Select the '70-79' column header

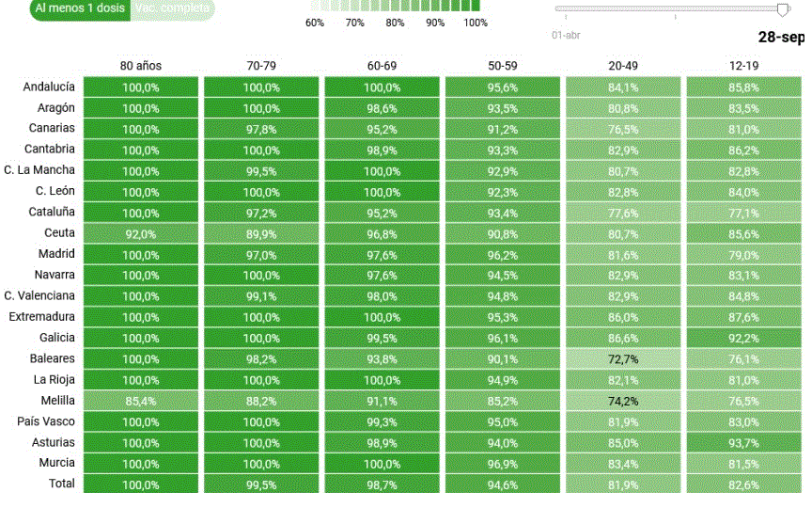pos(261,66)
